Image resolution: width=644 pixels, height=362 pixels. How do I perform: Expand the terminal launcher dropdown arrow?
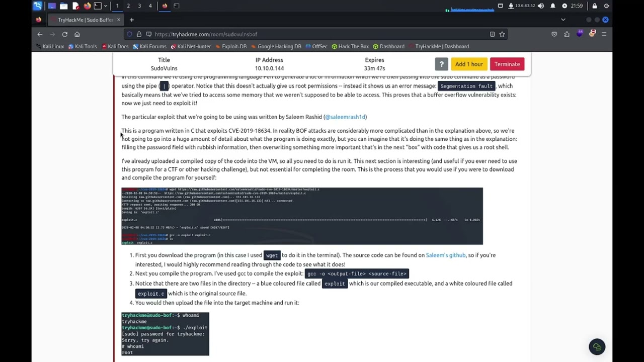click(105, 6)
